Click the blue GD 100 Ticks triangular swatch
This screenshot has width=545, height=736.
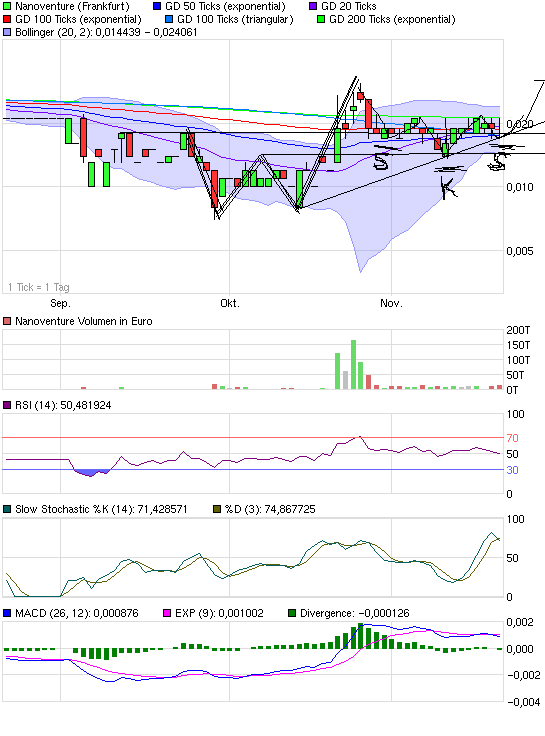pyautogui.click(x=169, y=19)
